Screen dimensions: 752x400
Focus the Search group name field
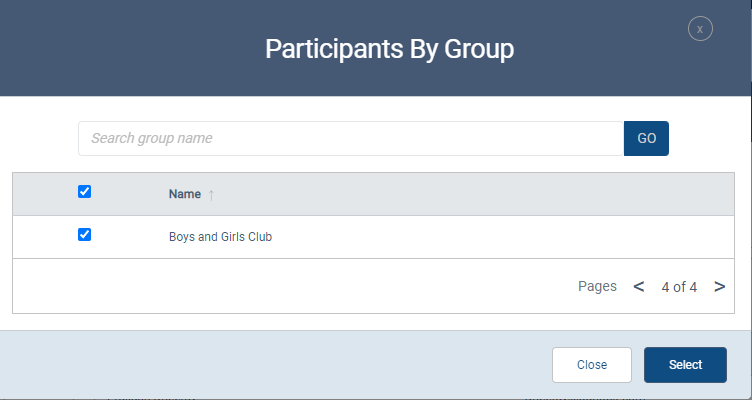(350, 138)
